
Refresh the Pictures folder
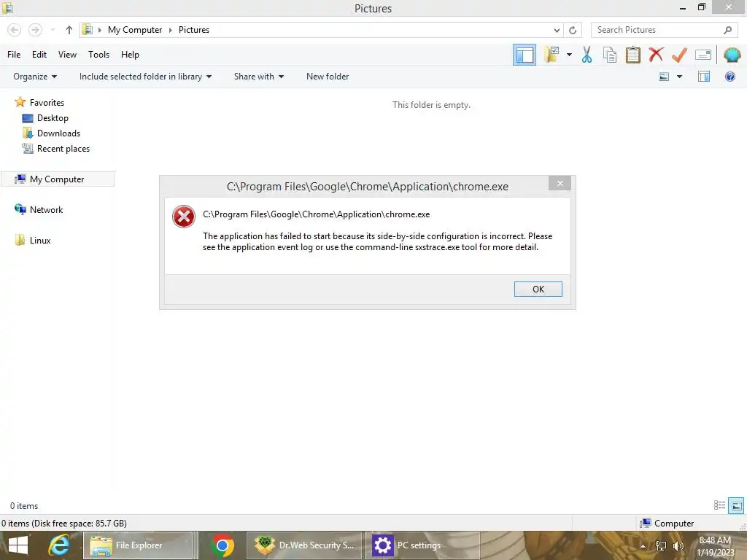[573, 30]
